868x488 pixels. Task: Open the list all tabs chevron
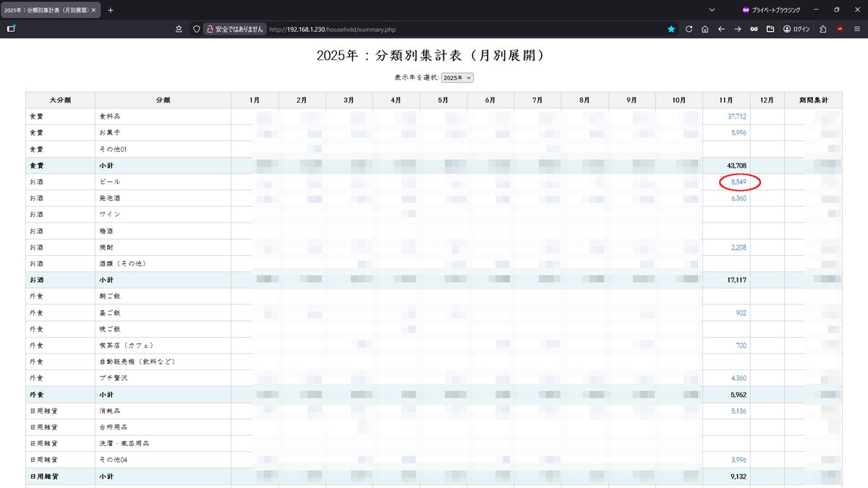[x=712, y=10]
